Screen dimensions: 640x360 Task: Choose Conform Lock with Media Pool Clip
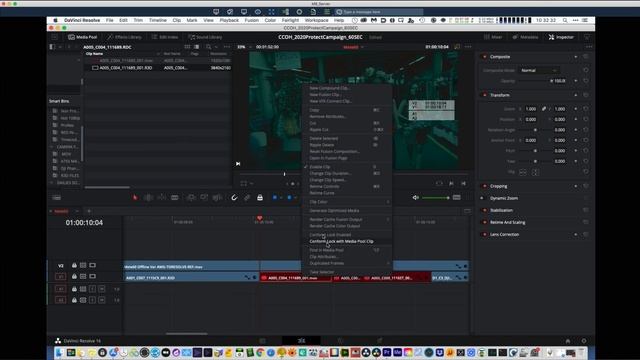click(x=347, y=241)
